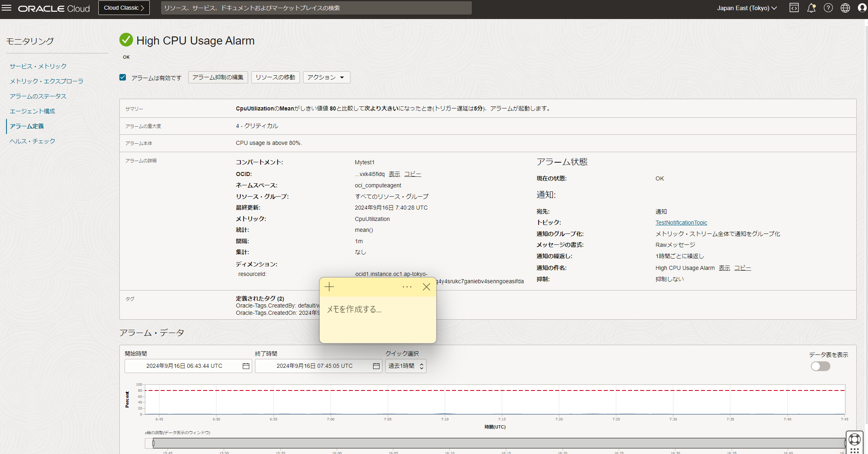Screen dimensions: 868x454
Task: Click the help question mark icon
Action: pos(828,8)
